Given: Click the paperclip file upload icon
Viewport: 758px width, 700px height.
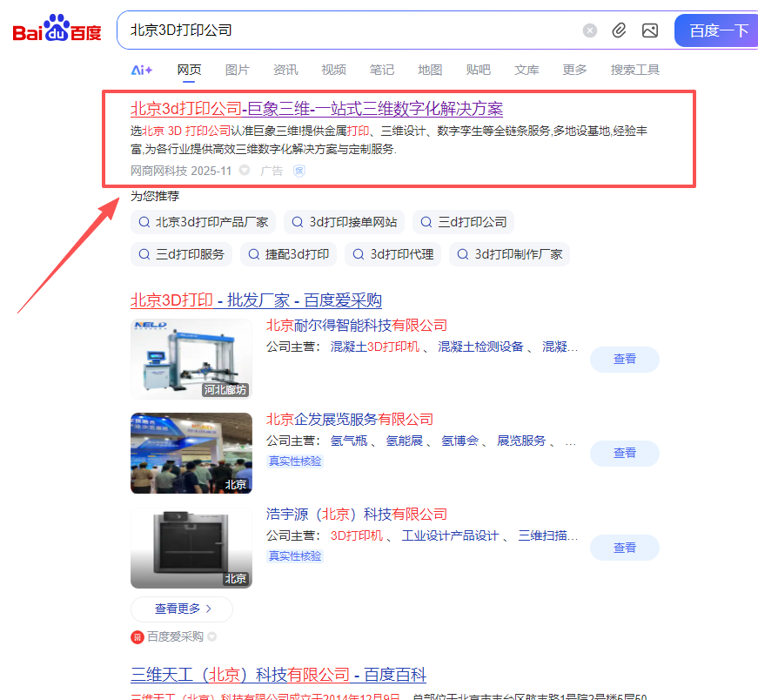Looking at the screenshot, I should [x=619, y=30].
